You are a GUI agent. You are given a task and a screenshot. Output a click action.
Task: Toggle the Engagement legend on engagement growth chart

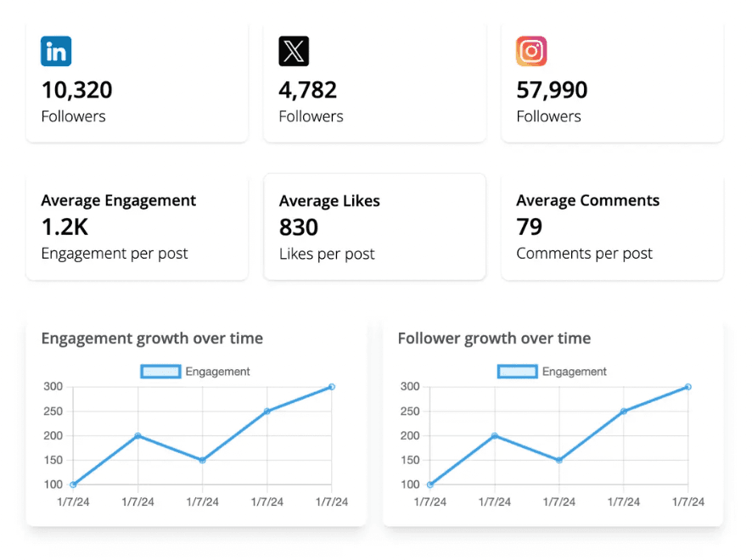tap(195, 372)
